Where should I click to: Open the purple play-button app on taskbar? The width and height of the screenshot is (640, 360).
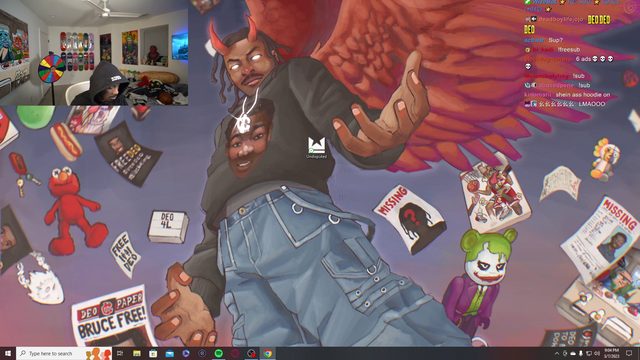[186, 353]
